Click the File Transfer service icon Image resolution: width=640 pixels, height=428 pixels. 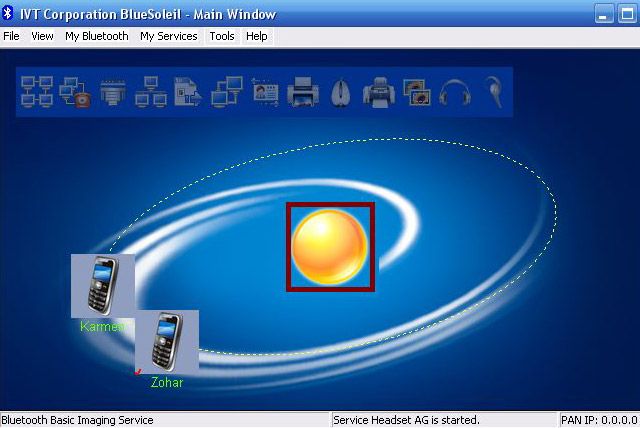point(188,92)
